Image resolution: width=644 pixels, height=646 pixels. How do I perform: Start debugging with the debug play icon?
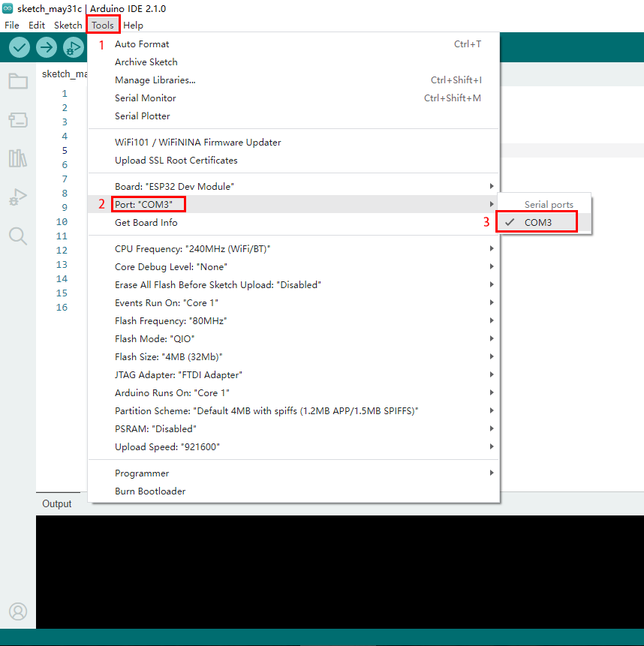click(x=74, y=47)
